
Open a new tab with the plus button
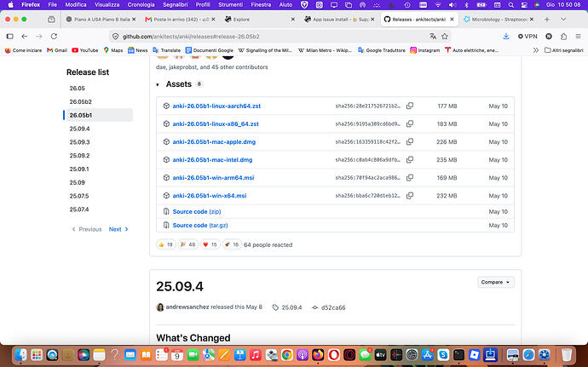547,19
